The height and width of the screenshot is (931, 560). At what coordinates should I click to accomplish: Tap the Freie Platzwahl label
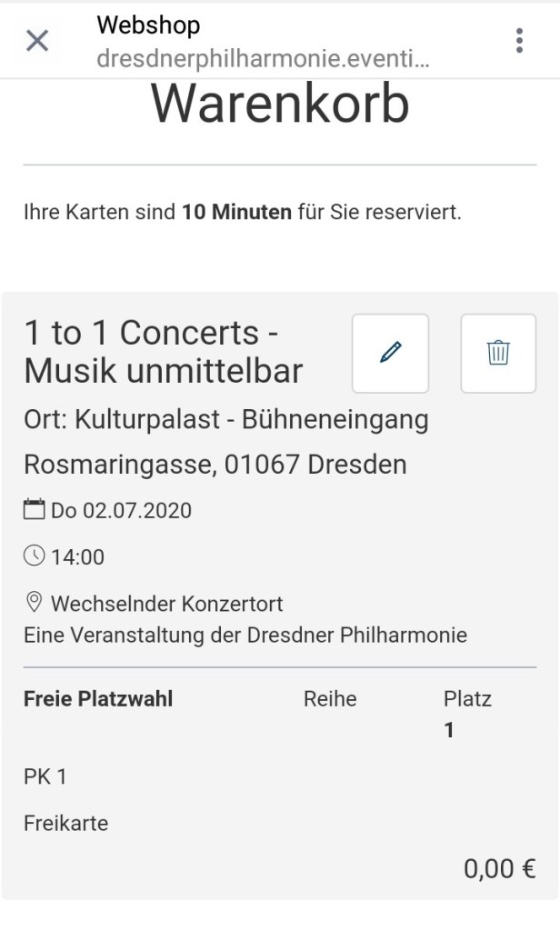(x=98, y=698)
